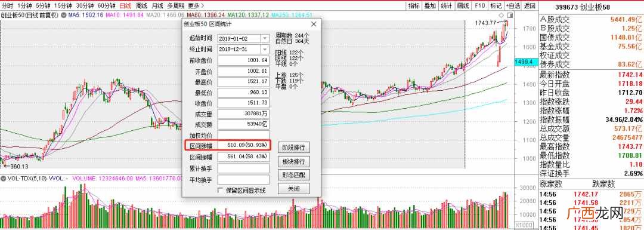Open the 多周期 multi-period view
644x230 pixels.
click(x=176, y=6)
